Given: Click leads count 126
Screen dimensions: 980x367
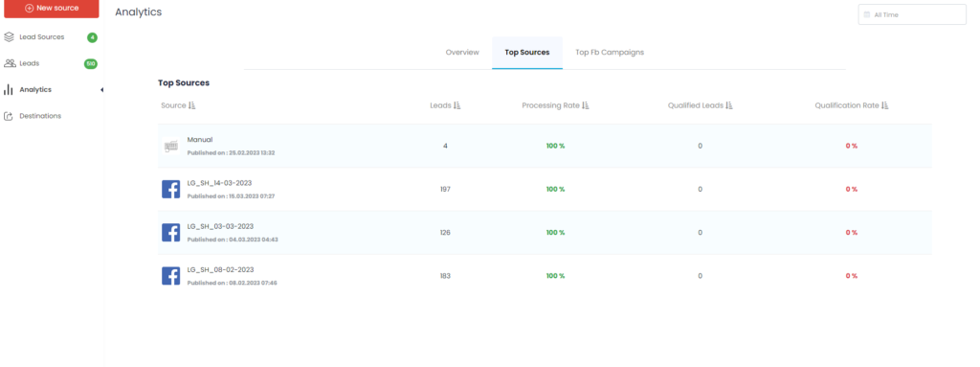Looking at the screenshot, I should pyautogui.click(x=445, y=232).
